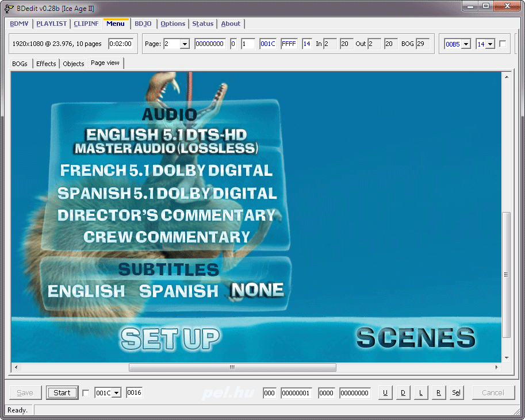Open the CLIPINF tab
The width and height of the screenshot is (525, 420).
coord(86,24)
